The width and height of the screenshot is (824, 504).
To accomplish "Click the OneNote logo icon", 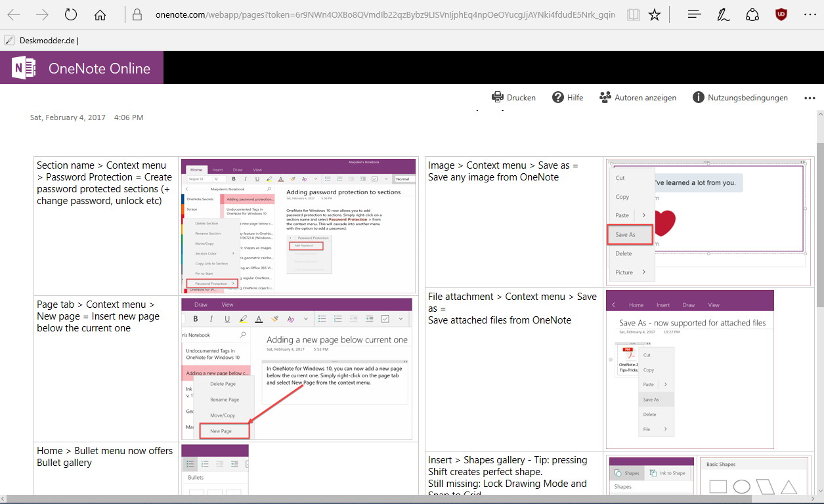I will 24,68.
